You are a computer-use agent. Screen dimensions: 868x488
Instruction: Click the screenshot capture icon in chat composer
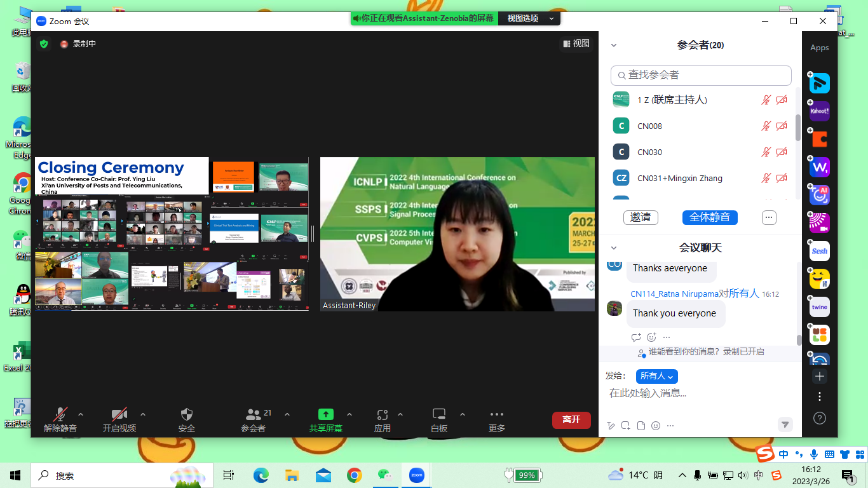click(626, 426)
